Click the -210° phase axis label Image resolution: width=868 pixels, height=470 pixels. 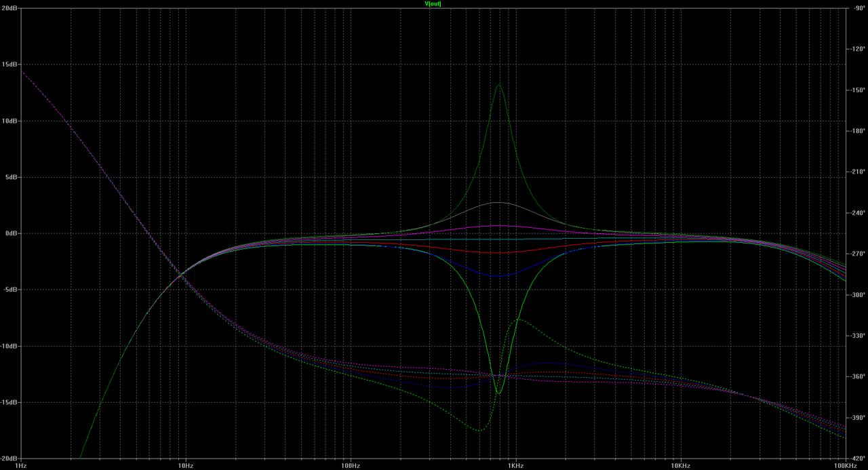point(859,172)
